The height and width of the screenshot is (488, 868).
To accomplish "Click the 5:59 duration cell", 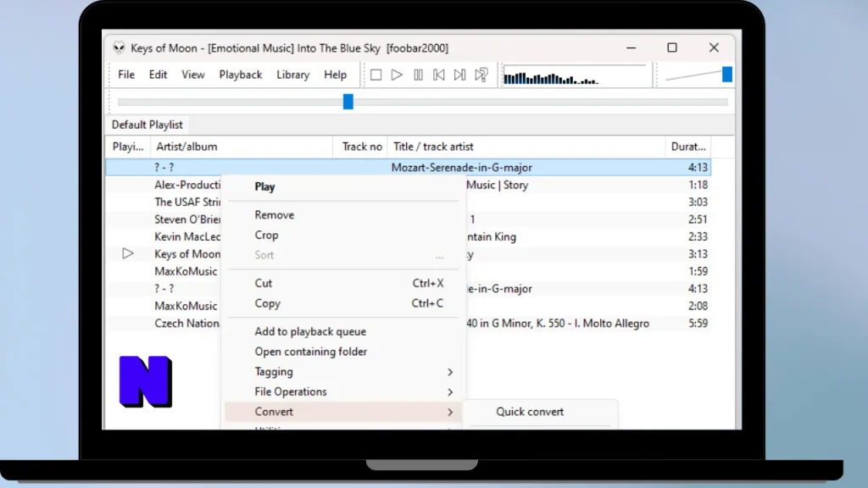I will tap(698, 323).
